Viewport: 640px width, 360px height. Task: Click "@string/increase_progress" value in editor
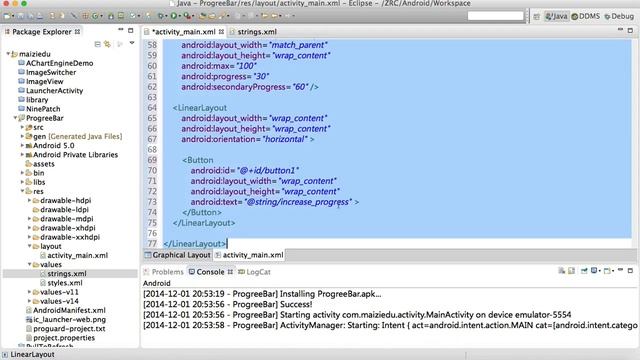298,202
